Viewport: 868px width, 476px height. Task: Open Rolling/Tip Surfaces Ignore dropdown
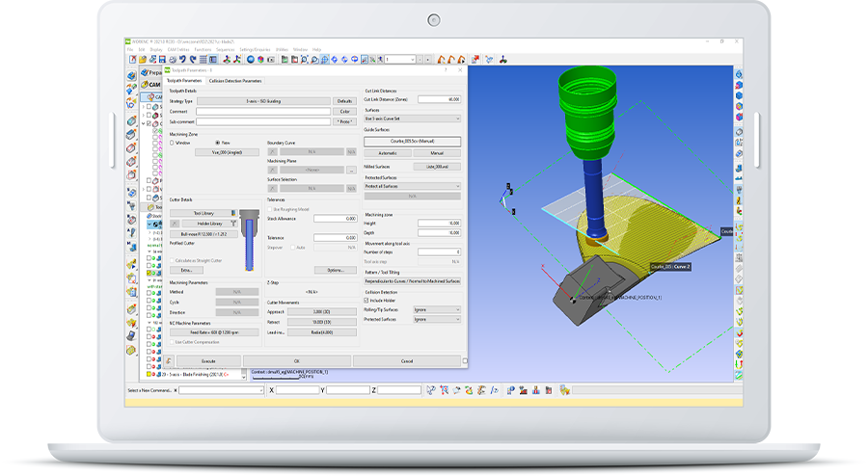(x=437, y=309)
